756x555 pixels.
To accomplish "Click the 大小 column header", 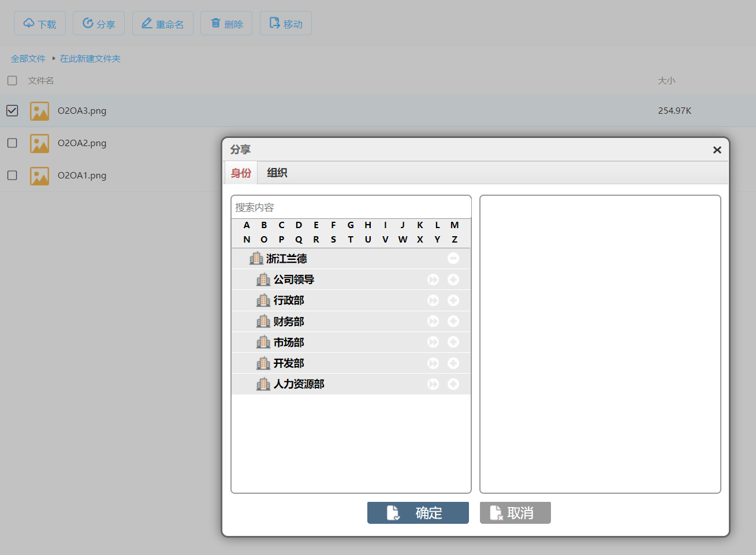I will pos(666,80).
